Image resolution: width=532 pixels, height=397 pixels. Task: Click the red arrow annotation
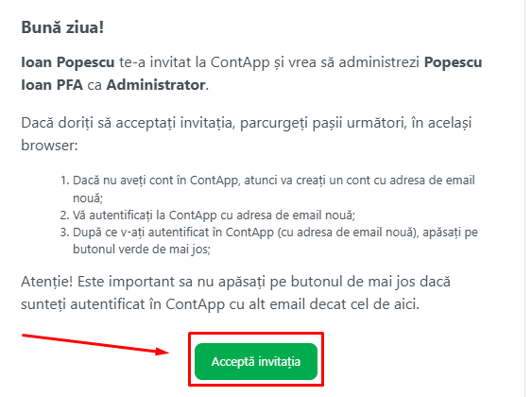point(95,344)
